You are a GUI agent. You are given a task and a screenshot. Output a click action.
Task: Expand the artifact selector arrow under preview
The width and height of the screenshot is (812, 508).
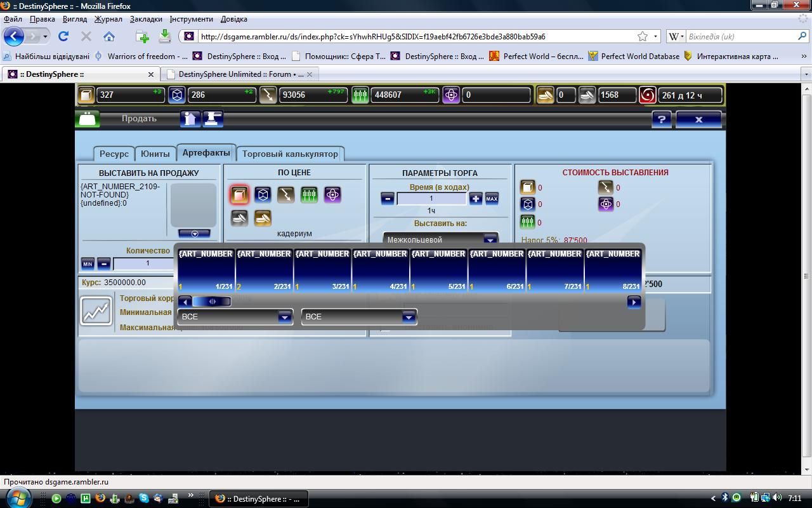tap(195, 234)
